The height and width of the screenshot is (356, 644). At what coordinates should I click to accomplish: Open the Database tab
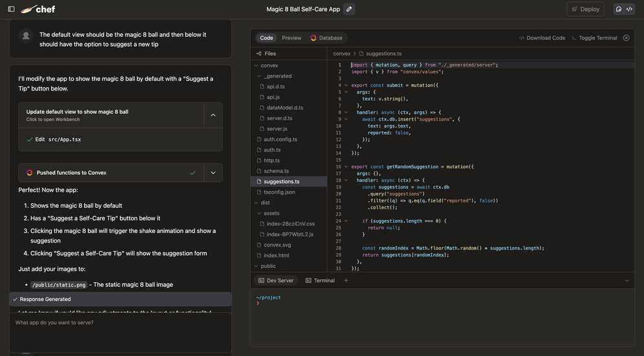(x=327, y=38)
